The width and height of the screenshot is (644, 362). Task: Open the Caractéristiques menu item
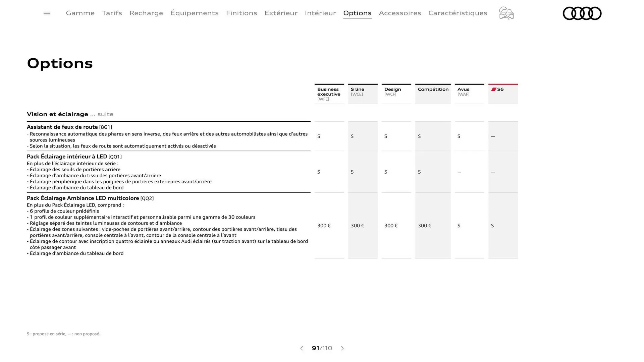point(458,13)
